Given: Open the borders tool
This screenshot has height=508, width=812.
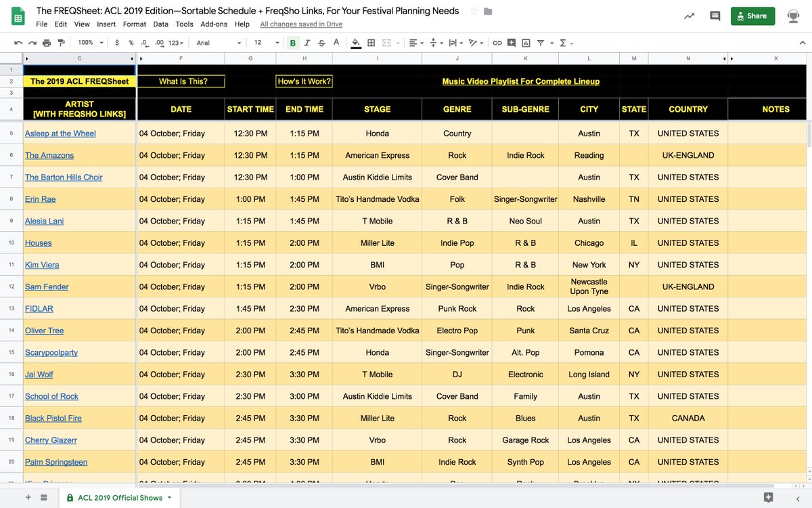Looking at the screenshot, I should point(371,43).
